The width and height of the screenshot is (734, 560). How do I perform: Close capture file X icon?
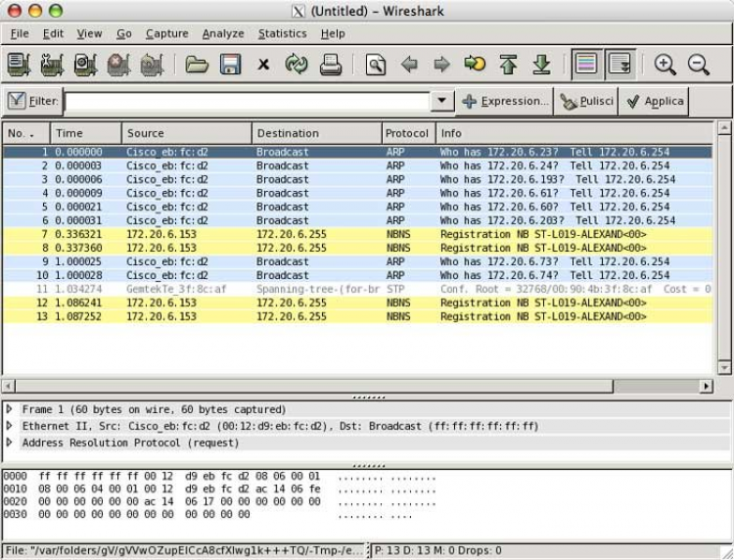263,65
